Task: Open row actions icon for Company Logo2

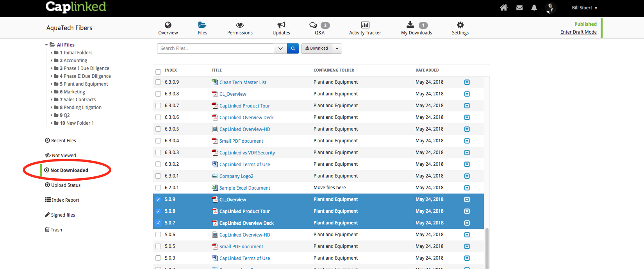Action: coord(467,176)
